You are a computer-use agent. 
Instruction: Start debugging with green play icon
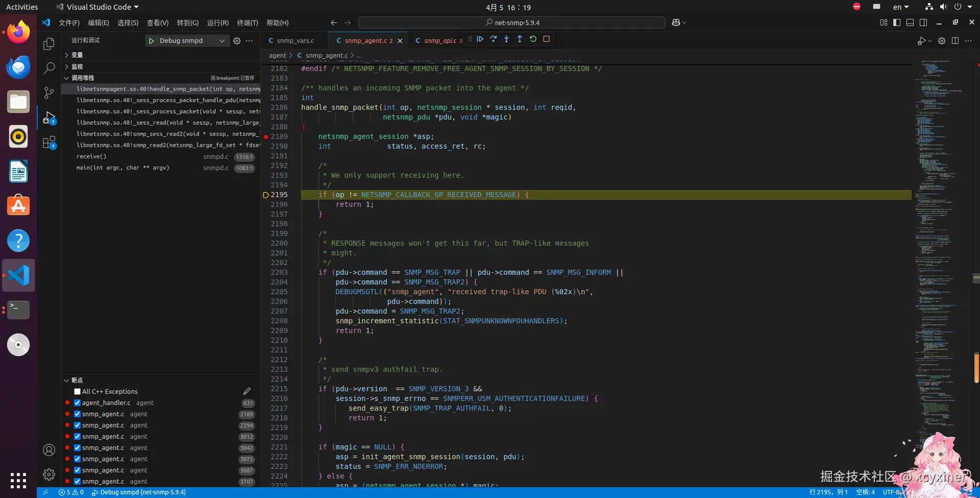pyautogui.click(x=151, y=41)
